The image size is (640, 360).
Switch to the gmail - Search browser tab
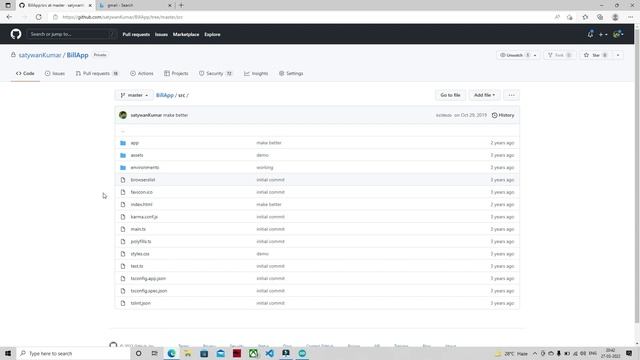[135, 5]
